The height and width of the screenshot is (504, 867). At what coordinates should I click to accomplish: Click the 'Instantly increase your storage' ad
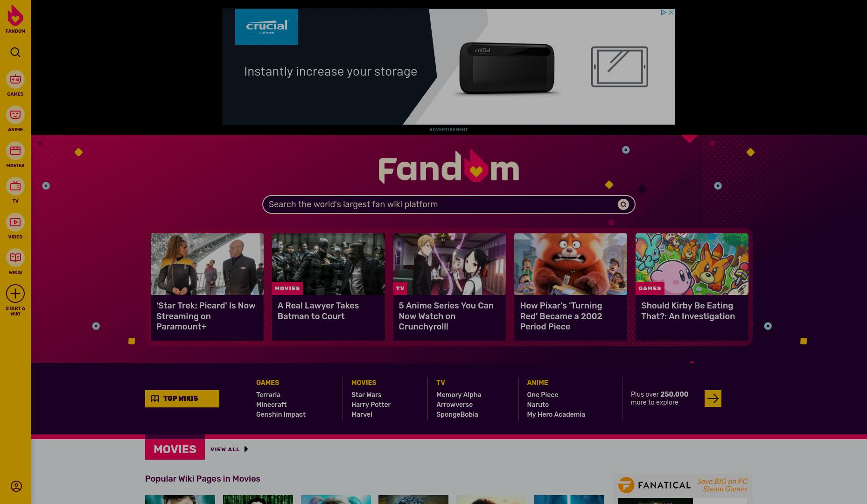330,71
